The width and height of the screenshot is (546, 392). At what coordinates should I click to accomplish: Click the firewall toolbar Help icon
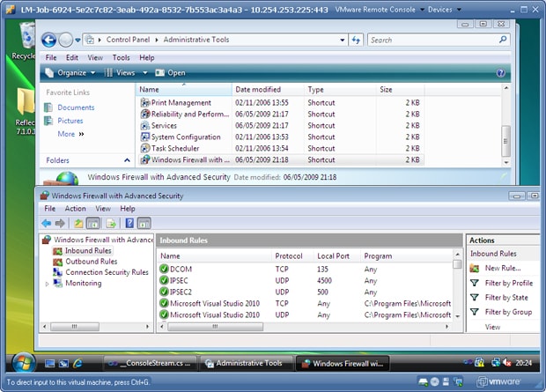129,223
